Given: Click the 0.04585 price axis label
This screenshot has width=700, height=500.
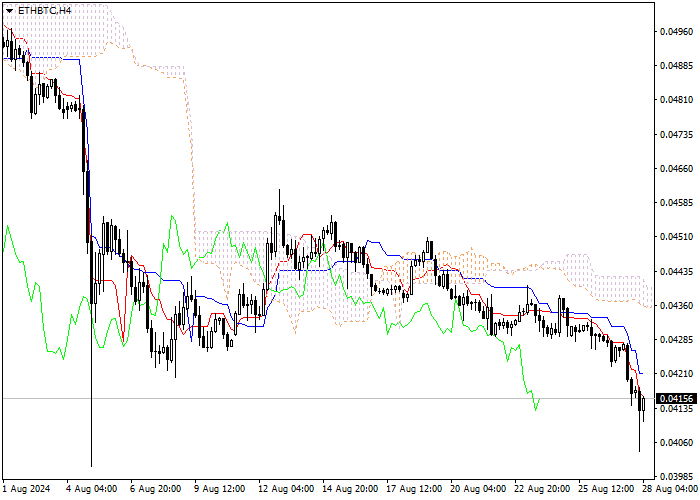Looking at the screenshot, I should (x=677, y=203).
